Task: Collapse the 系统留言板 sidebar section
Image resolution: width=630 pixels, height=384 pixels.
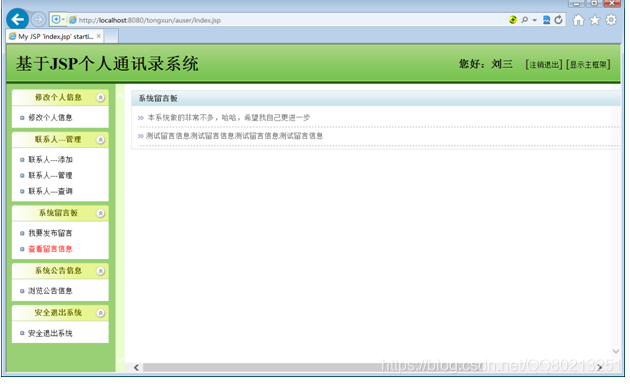Action: coord(100,213)
